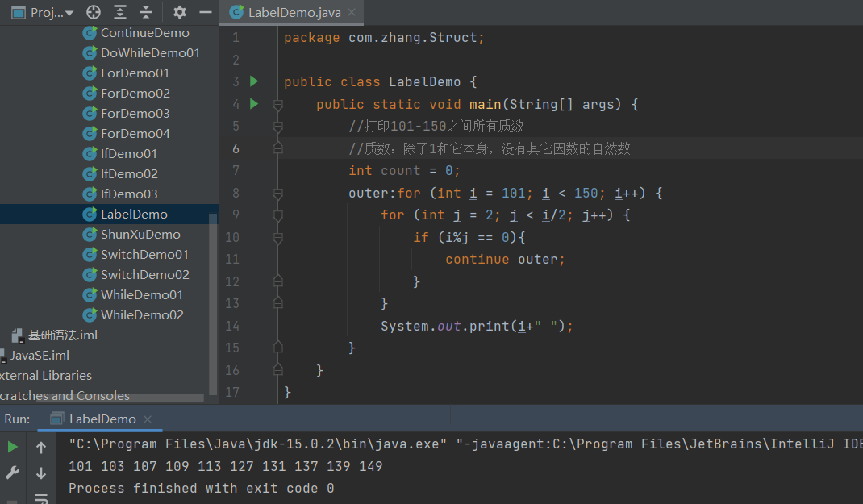Click the project tree vertical scrollbar
The image size is (863, 504).
click(213, 302)
